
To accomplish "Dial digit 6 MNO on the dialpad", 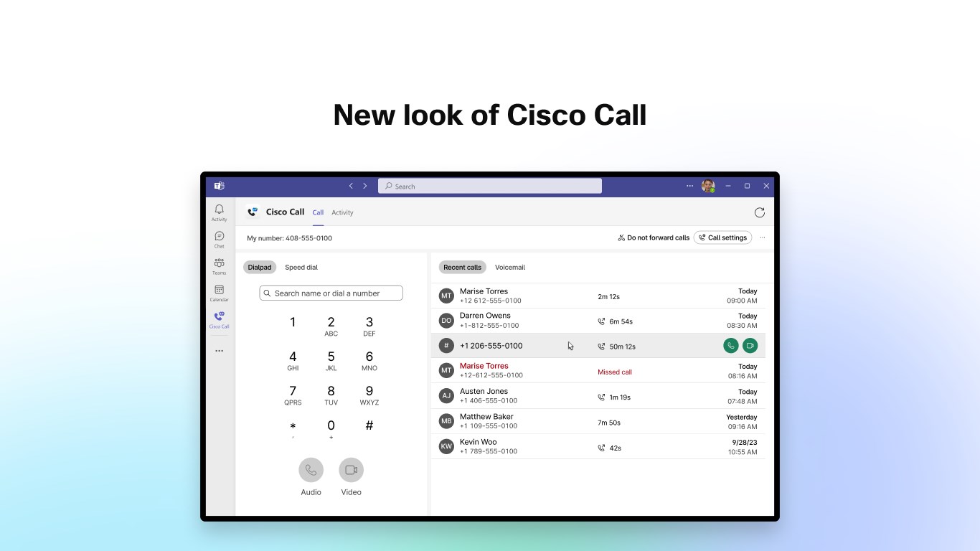I will (x=369, y=360).
